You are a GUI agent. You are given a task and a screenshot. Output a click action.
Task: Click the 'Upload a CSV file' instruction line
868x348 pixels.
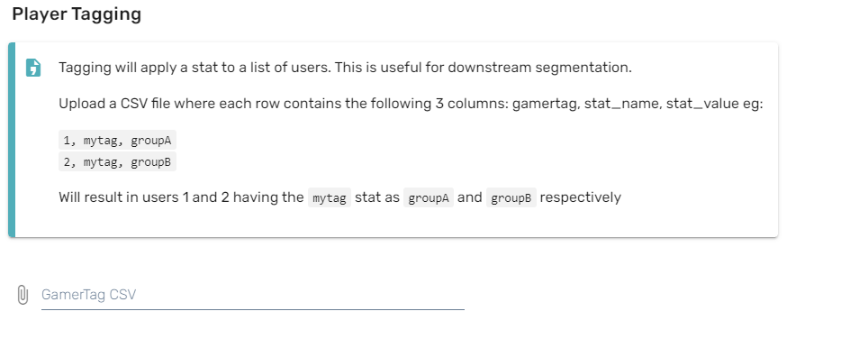(411, 104)
